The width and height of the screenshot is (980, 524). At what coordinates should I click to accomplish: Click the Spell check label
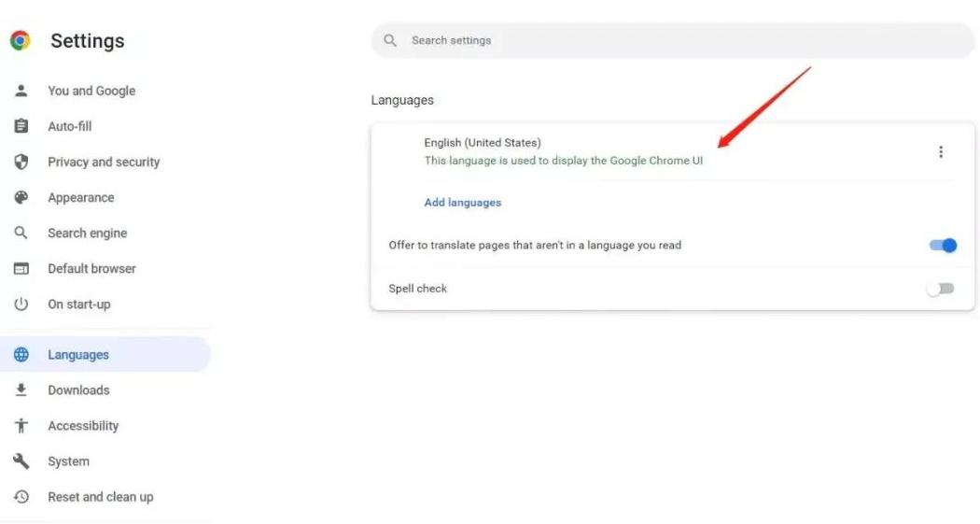(x=417, y=289)
